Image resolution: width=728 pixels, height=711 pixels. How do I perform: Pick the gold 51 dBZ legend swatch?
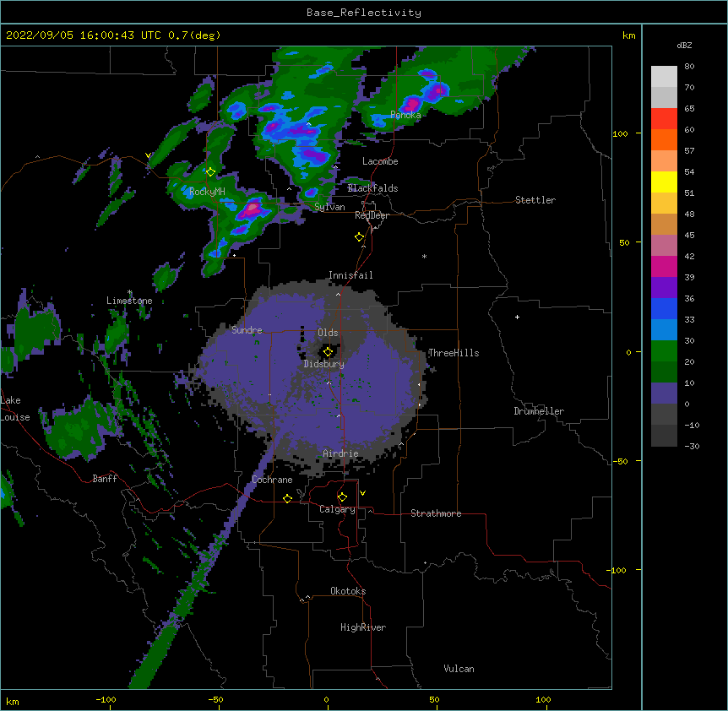click(x=664, y=203)
